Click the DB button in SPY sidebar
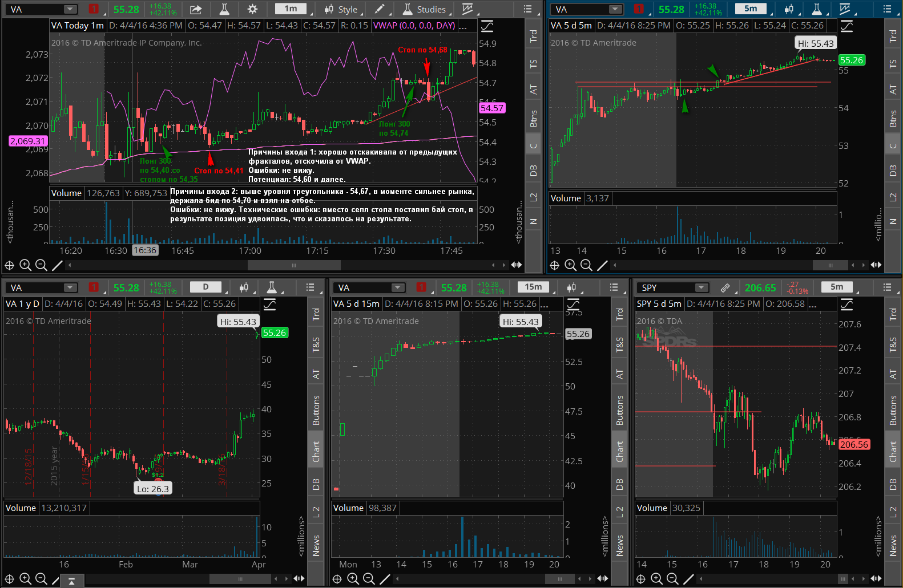 (x=893, y=484)
